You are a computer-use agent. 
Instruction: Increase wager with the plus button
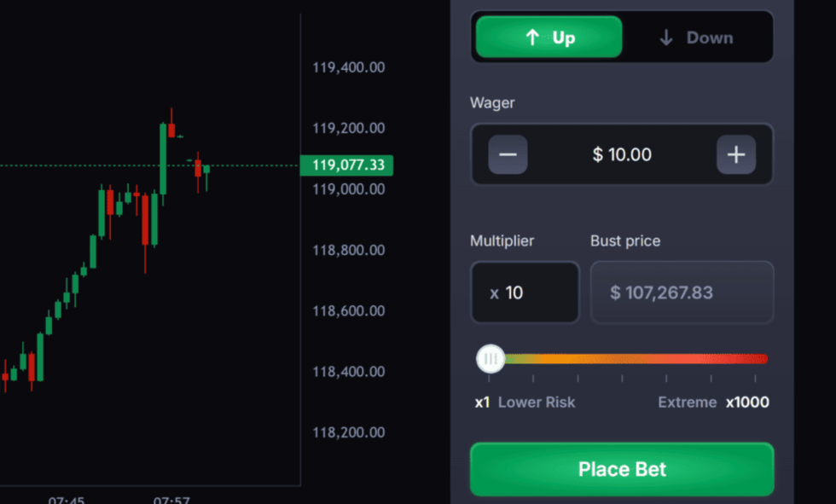click(x=735, y=154)
